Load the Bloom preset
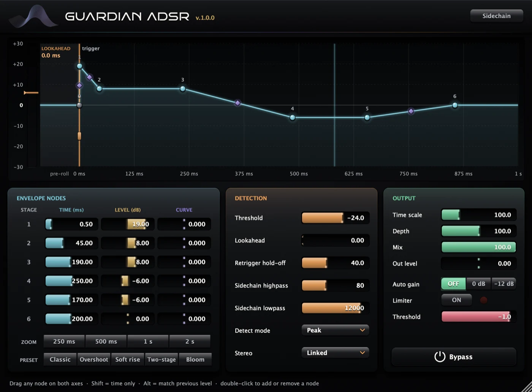 195,359
